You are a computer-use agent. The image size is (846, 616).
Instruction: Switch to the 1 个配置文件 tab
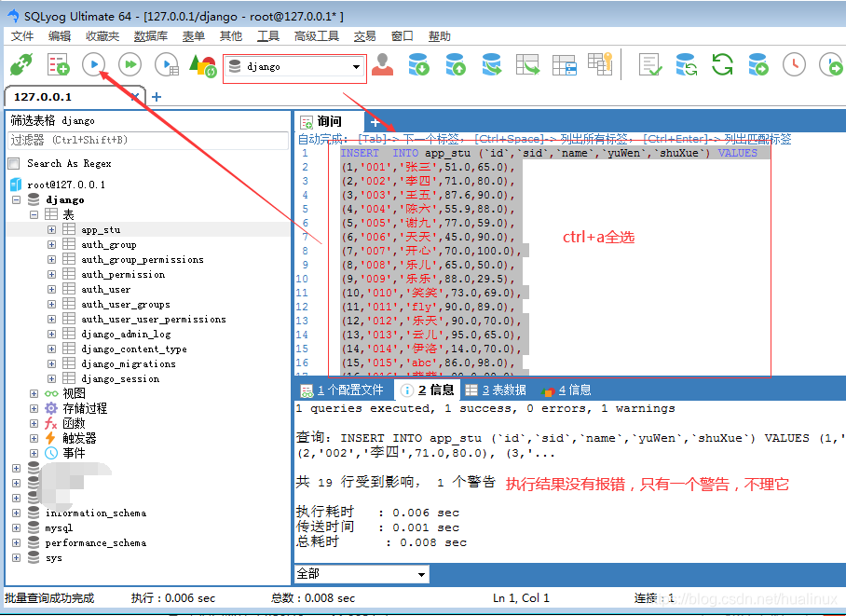pyautogui.click(x=342, y=390)
